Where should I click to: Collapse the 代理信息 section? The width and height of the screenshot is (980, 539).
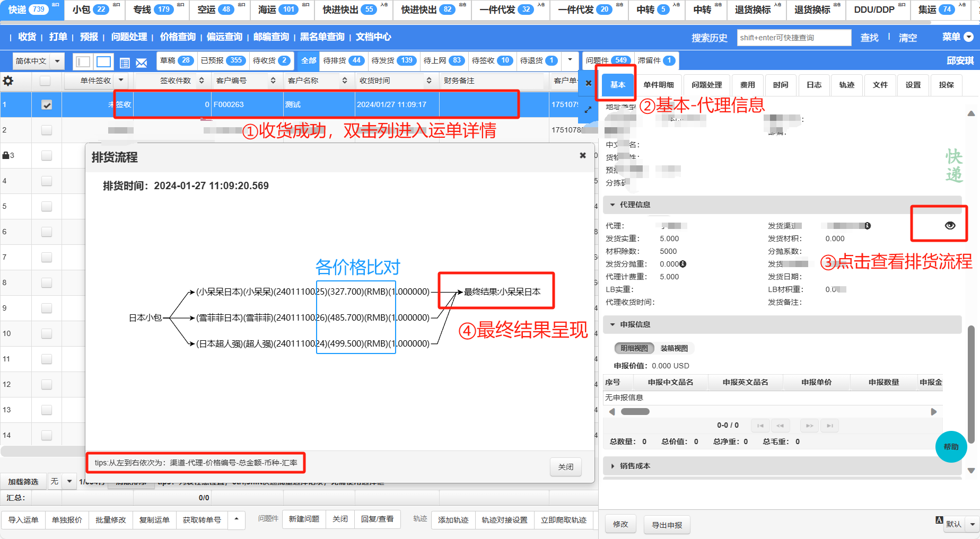tap(612, 205)
